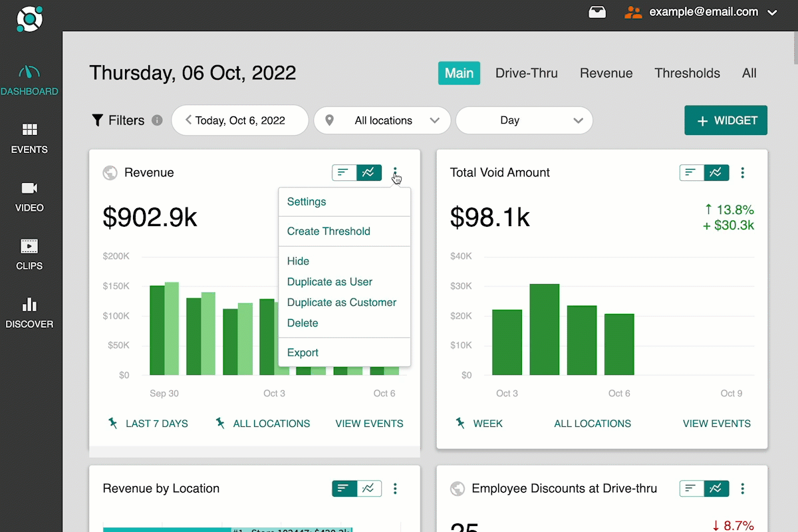
Task: Open Discover in the sidebar
Action: tap(29, 313)
